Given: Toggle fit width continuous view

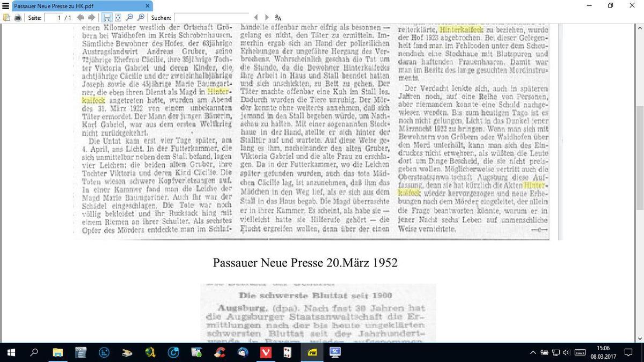Looking at the screenshot, I should [x=107, y=18].
